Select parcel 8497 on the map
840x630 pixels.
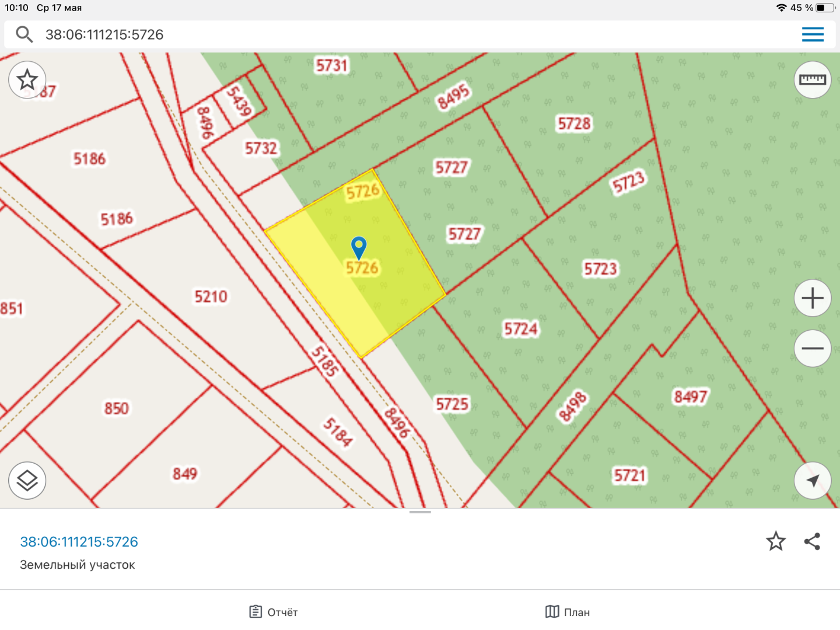(690, 397)
